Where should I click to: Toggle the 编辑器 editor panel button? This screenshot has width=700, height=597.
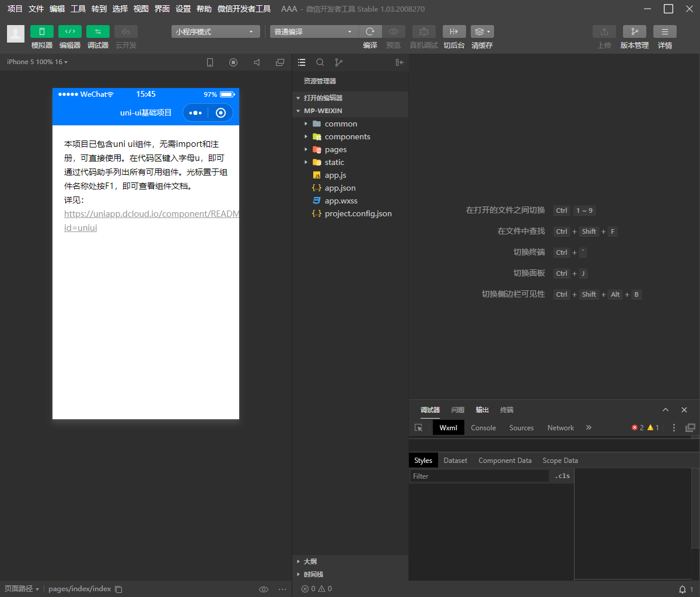coord(70,31)
